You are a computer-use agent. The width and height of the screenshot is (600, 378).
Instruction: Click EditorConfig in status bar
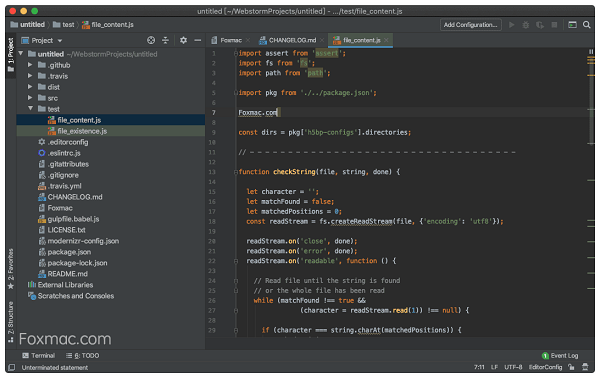tap(545, 367)
